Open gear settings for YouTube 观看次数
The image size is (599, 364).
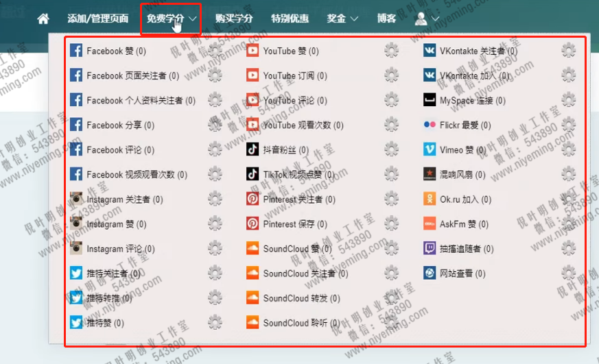tap(392, 125)
